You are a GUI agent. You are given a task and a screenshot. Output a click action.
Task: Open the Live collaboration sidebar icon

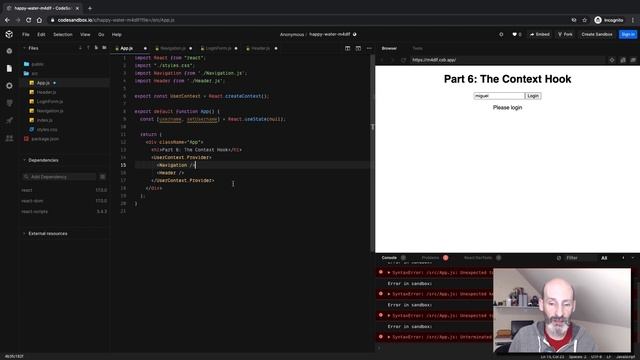9,138
